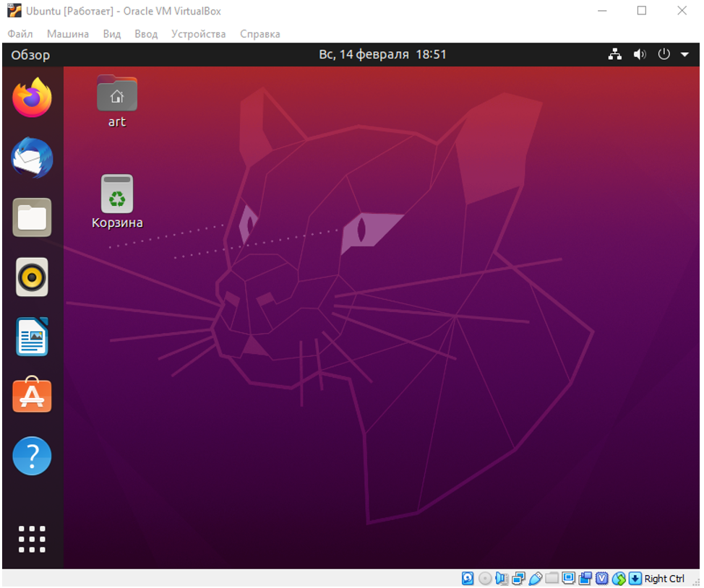Open the Вид menu

click(x=112, y=34)
